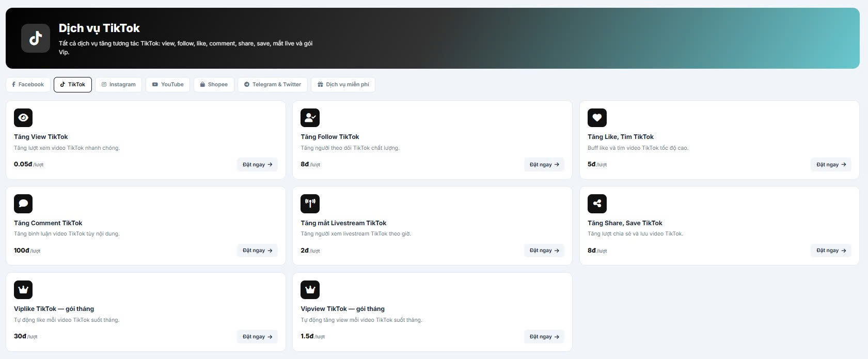Click the Tăng Follow TikTok title

330,137
